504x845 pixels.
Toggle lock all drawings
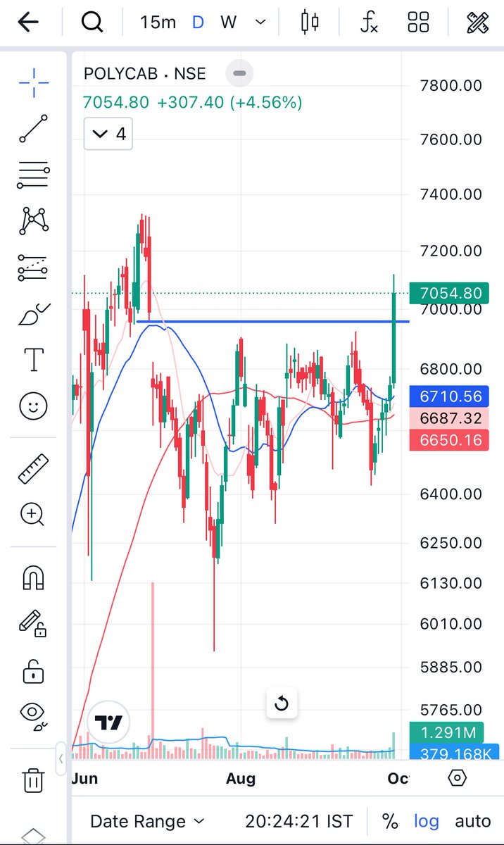34,670
